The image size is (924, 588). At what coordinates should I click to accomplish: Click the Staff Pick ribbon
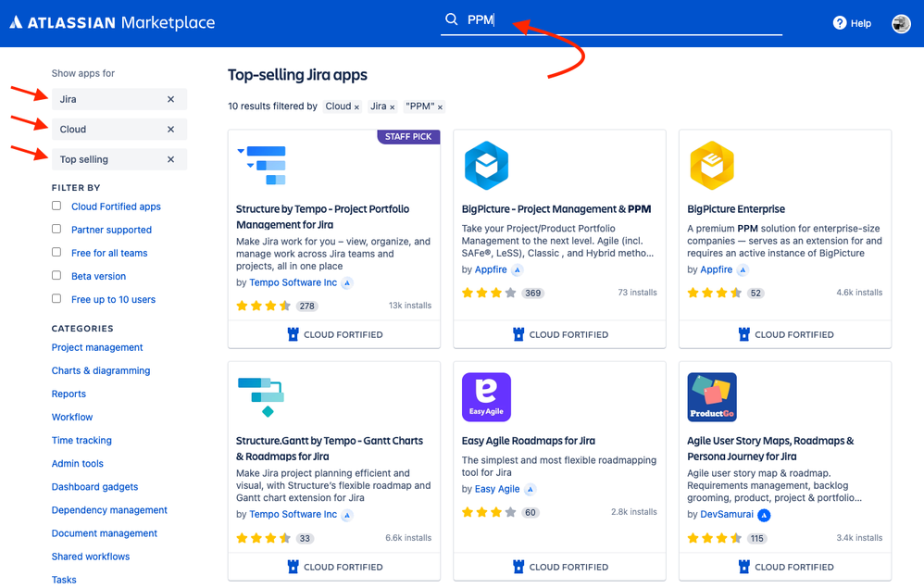point(408,137)
